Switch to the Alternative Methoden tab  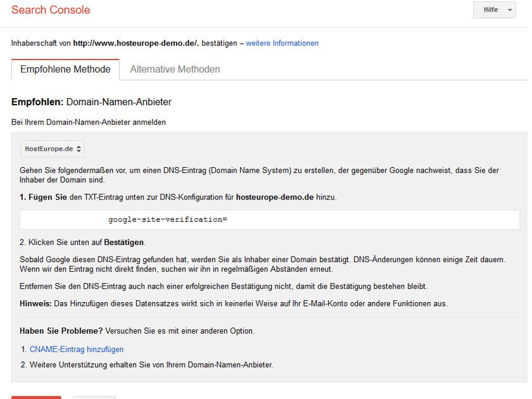[175, 70]
